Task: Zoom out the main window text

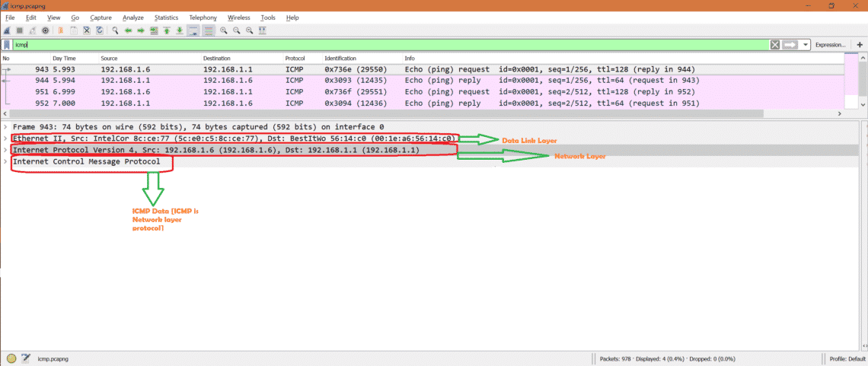Action: point(237,30)
